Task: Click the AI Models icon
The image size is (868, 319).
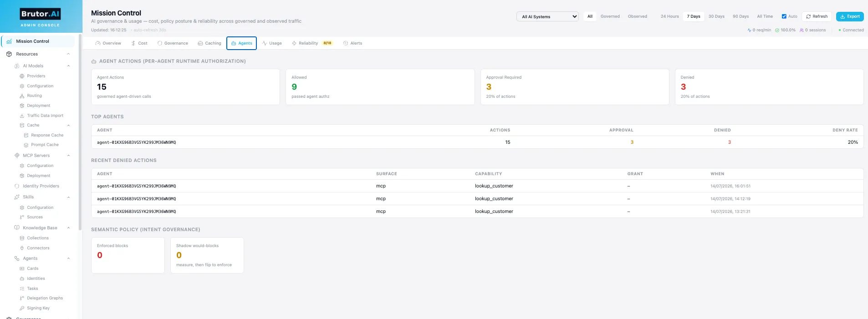Action: (x=17, y=66)
